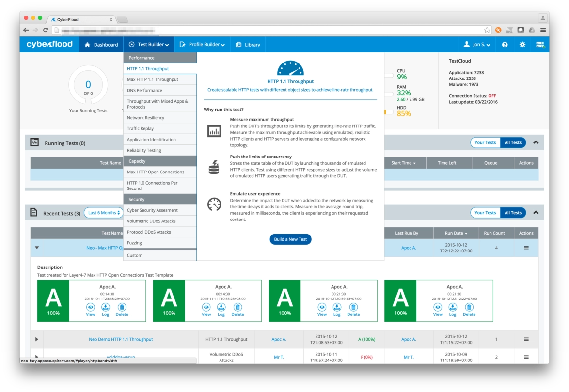
Task: Click the help question mark icon
Action: 505,45
